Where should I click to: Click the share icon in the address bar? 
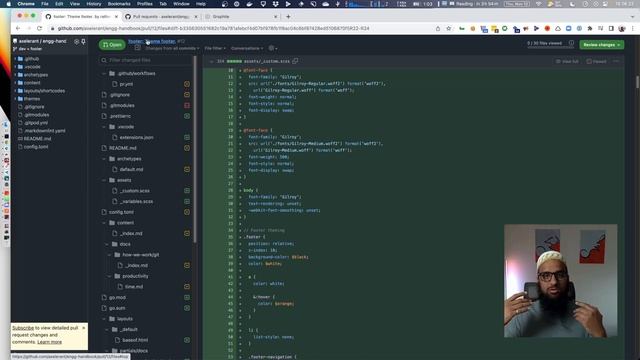pos(438,29)
